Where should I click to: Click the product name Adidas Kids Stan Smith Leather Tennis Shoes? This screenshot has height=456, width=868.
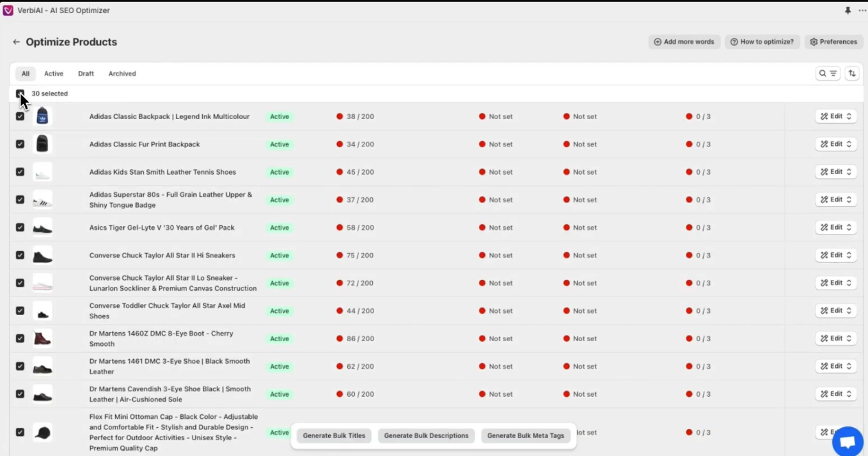[162, 172]
